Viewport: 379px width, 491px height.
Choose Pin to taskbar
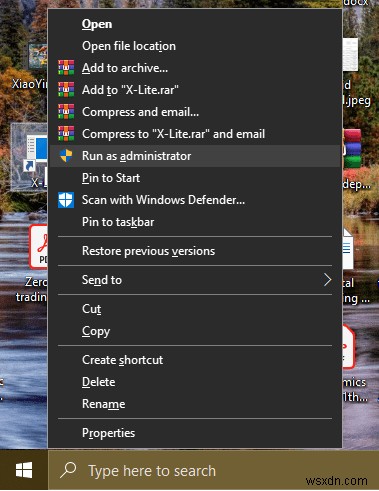(x=195, y=222)
